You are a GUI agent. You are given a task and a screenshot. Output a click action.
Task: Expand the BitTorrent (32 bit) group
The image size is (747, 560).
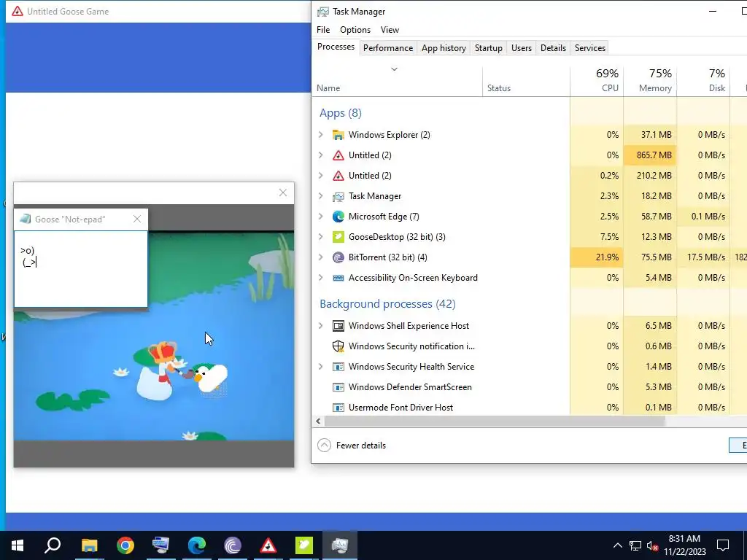[x=321, y=257]
